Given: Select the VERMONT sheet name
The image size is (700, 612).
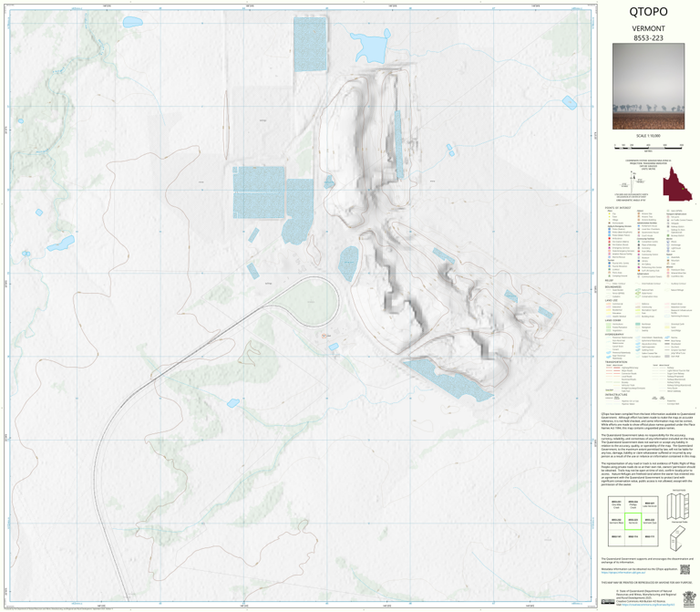Looking at the screenshot, I should tap(648, 28).
